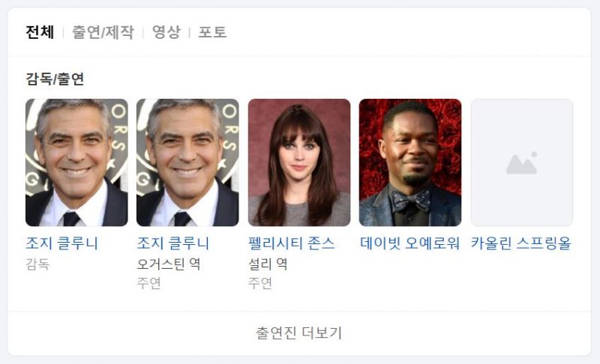Image resolution: width=600 pixels, height=364 pixels.
Task: Open the 펠리시티 존스 name link
Action: 292,243
